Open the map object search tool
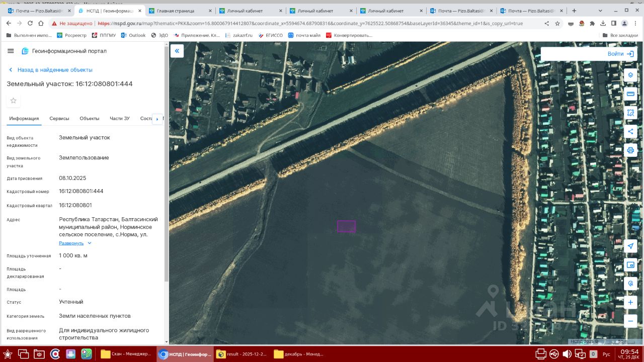The image size is (644, 362). click(630, 284)
